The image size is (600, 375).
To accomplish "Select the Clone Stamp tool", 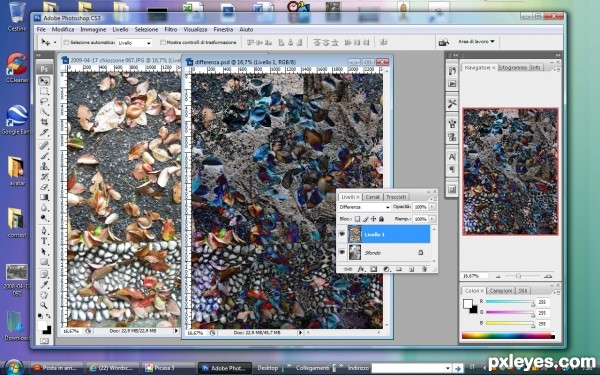I will click(x=44, y=166).
